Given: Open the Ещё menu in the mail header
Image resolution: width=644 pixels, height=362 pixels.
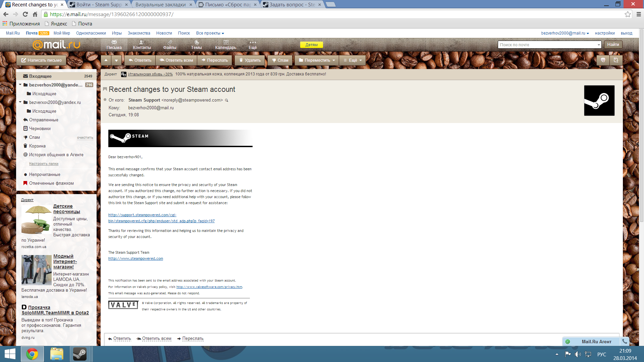Looking at the screenshot, I should [253, 45].
